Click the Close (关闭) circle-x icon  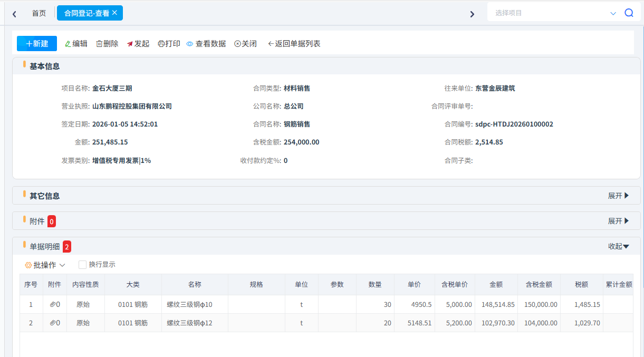click(237, 44)
